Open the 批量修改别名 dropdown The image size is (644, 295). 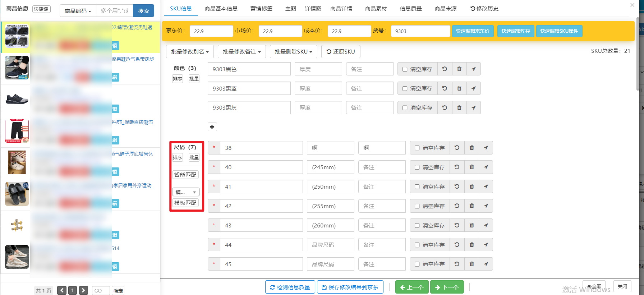[x=190, y=51]
